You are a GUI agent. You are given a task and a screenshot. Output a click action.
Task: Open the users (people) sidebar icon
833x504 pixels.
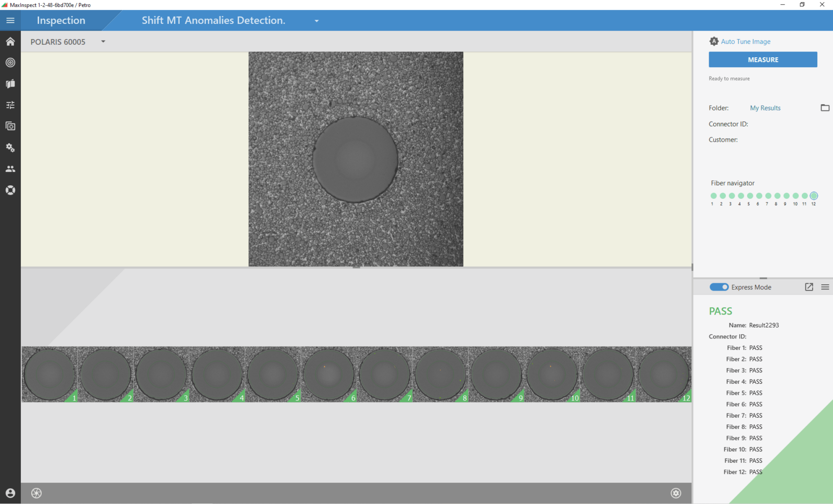coord(10,169)
